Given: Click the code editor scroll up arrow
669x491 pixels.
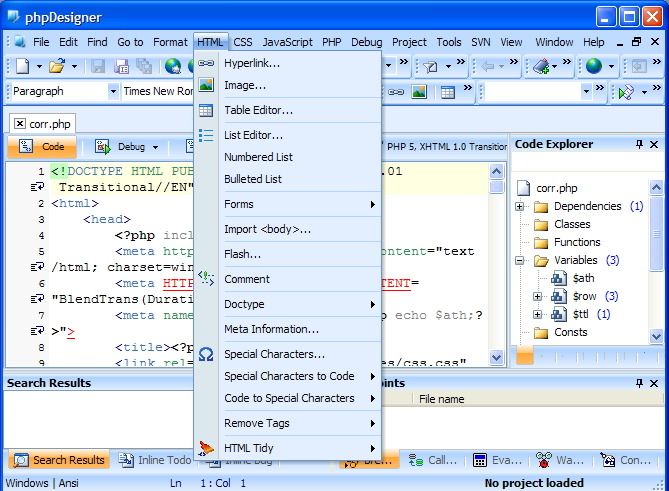Looking at the screenshot, I should pyautogui.click(x=496, y=172).
